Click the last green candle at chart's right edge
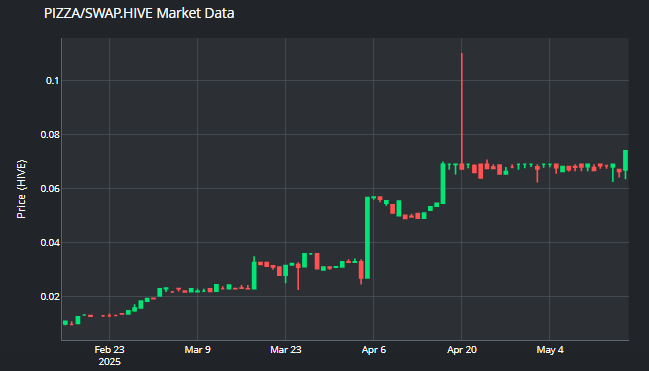Image resolution: width=649 pixels, height=371 pixels. point(625,163)
